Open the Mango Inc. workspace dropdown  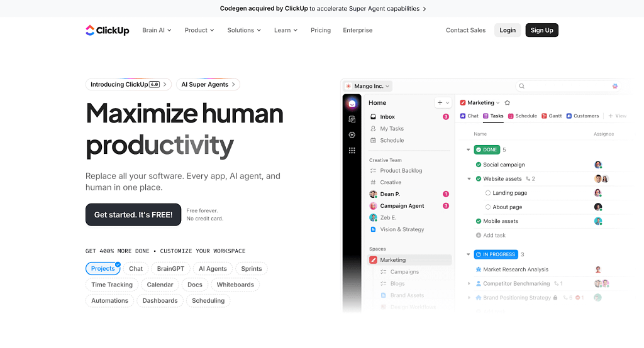point(367,86)
